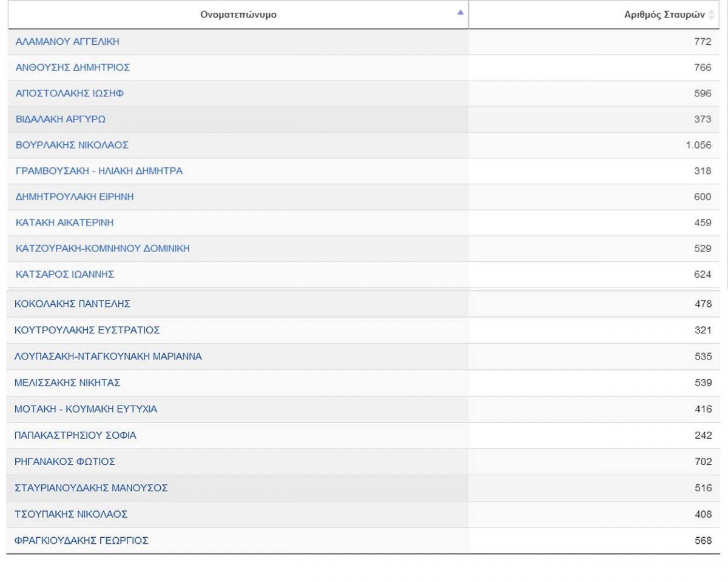
Task: Open ΒΟΥΡΛΑΚΗΣ ΝΙΚΟΛΑΟΣ candidate link
Action: [72, 145]
